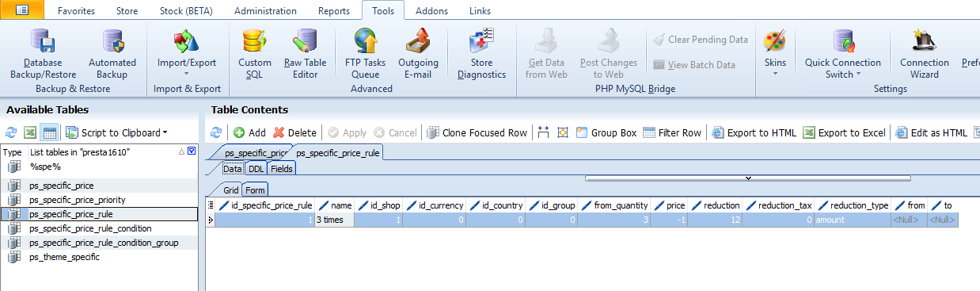The width and height of the screenshot is (980, 291).
Task: Open the FTP Tasks Queue
Action: [x=366, y=53]
